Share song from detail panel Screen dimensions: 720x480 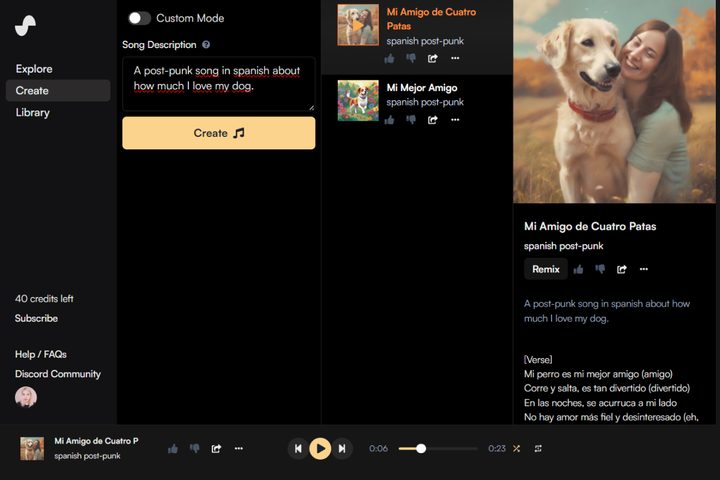tap(622, 269)
